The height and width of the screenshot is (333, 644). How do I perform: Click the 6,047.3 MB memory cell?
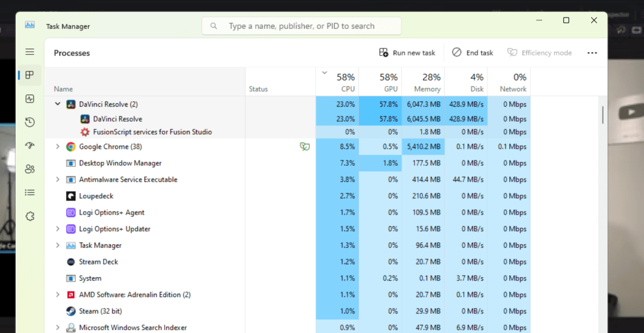(x=423, y=104)
